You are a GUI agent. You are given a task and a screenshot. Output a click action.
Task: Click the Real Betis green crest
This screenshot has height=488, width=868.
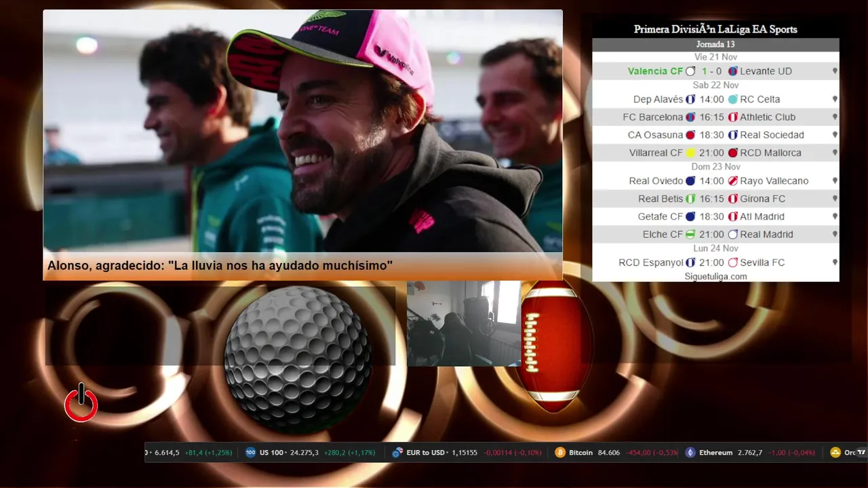click(x=690, y=199)
